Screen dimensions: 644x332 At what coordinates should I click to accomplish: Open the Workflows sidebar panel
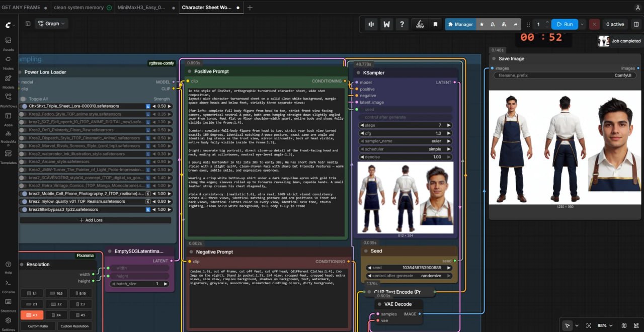(x=8, y=100)
